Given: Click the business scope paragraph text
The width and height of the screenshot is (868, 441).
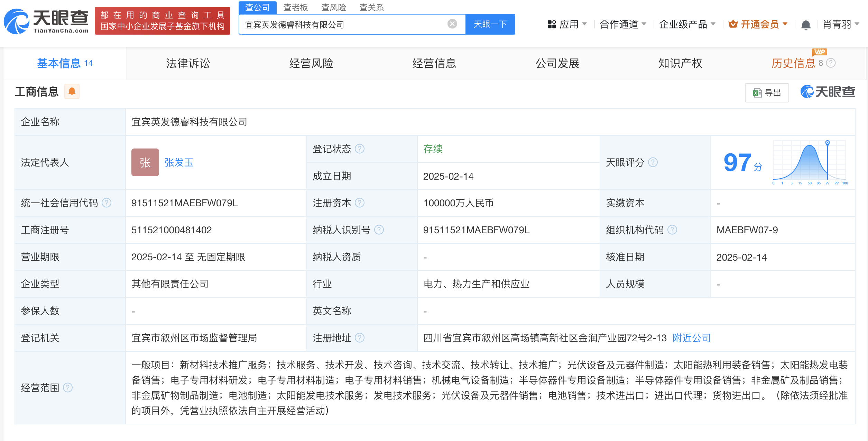Looking at the screenshot, I should click(490, 388).
